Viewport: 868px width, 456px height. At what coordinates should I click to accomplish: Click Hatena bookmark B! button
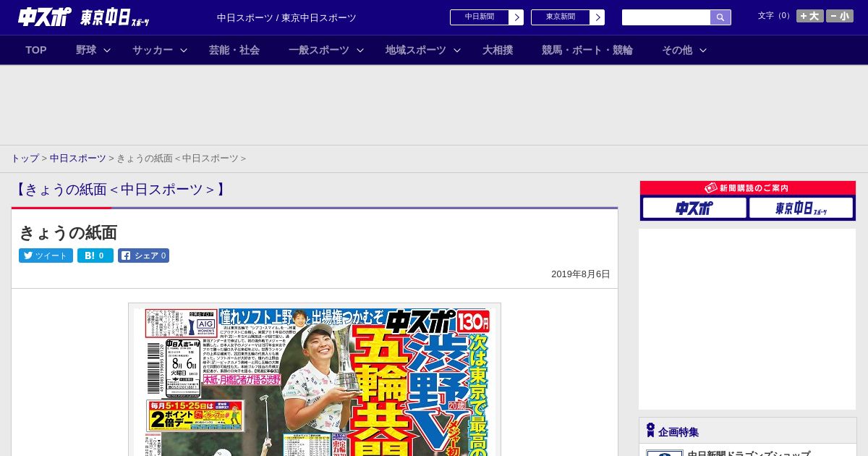95,256
